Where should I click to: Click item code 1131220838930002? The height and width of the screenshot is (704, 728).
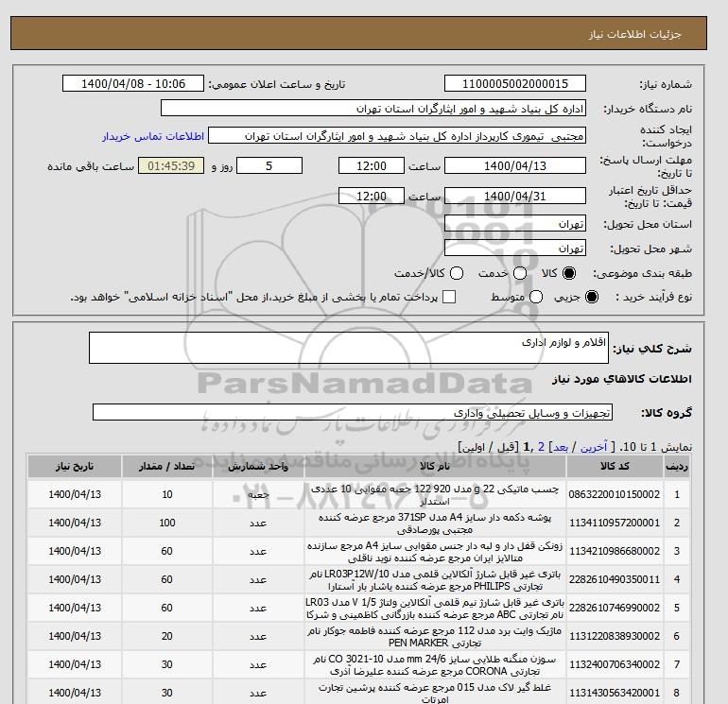tap(615, 636)
